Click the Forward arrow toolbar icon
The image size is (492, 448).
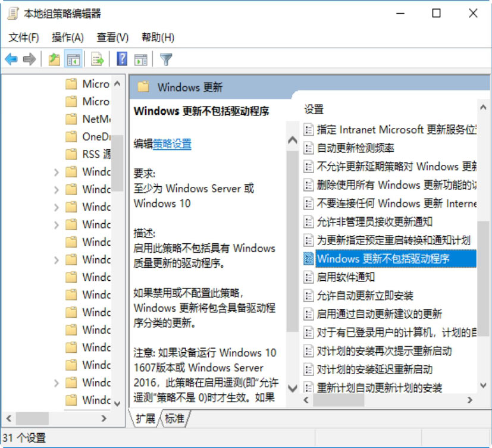[x=30, y=59]
